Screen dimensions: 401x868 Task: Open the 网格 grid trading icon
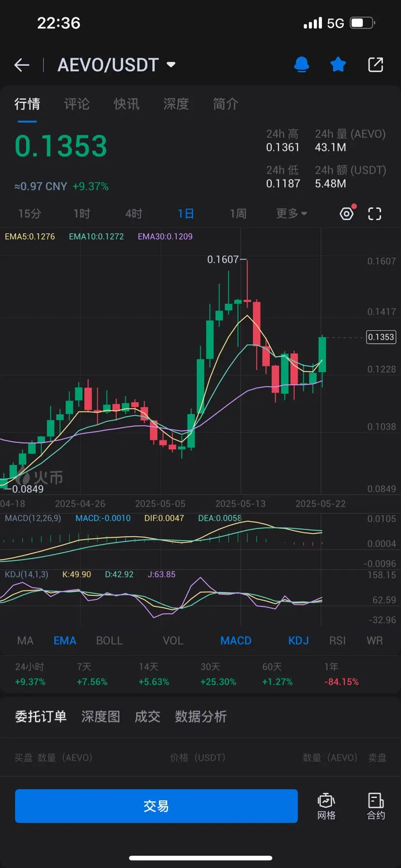pyautogui.click(x=326, y=806)
